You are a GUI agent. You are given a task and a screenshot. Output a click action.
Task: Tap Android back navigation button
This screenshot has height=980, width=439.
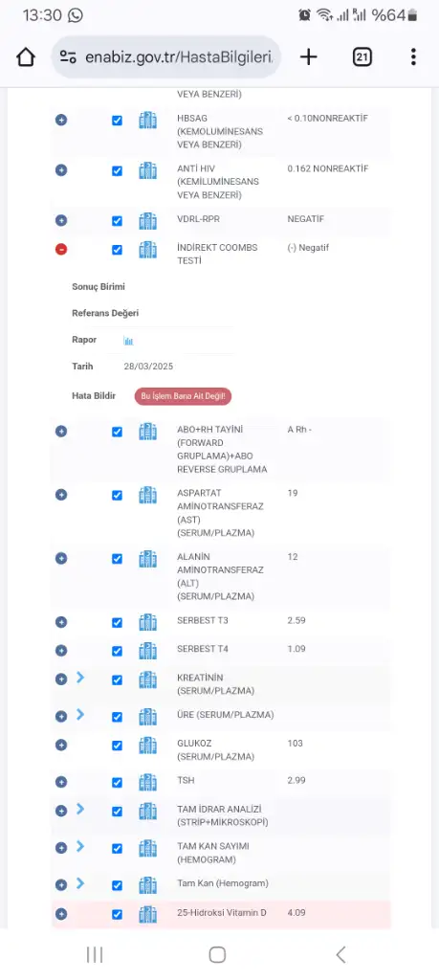click(x=340, y=954)
